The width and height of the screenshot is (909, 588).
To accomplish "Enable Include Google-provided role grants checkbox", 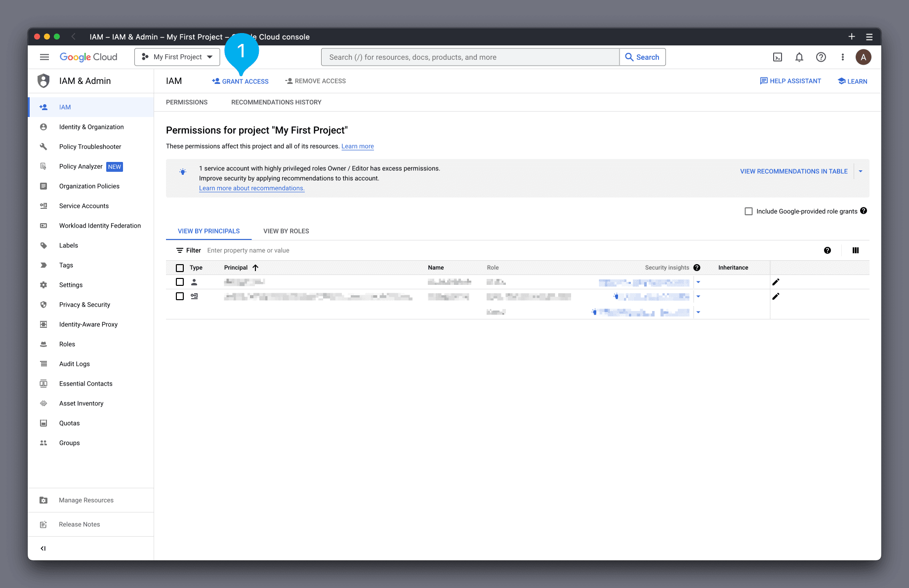I will pyautogui.click(x=748, y=211).
